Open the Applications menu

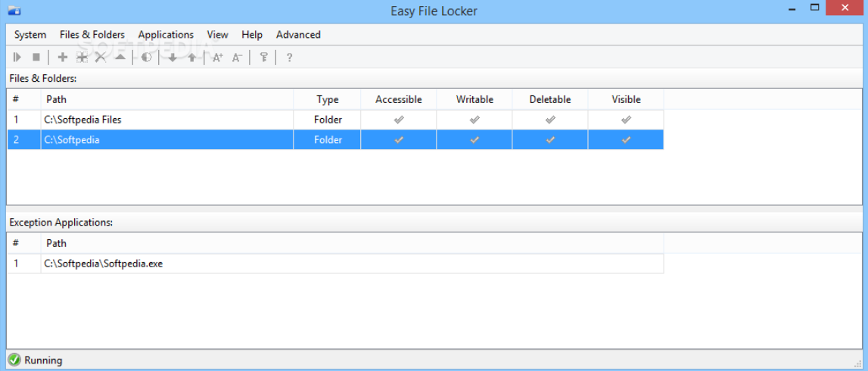pos(166,35)
